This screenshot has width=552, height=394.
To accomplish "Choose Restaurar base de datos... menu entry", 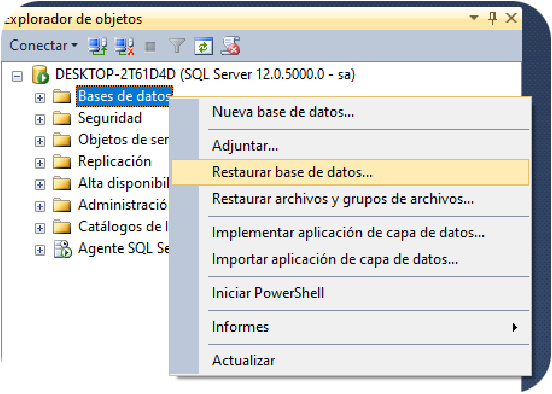I will (x=350, y=173).
